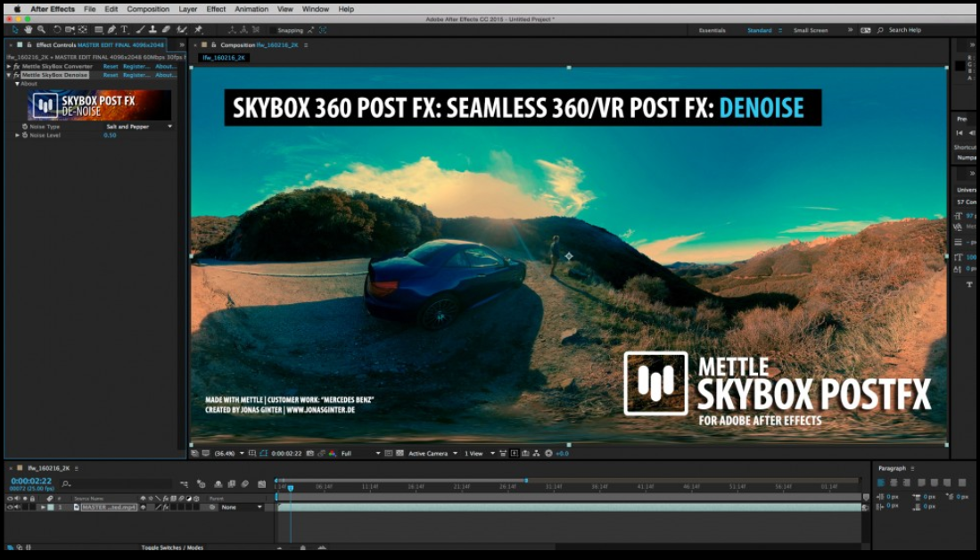Viewport: 980px width, 560px height.
Task: Select the Eraser tool
Action: [166, 30]
